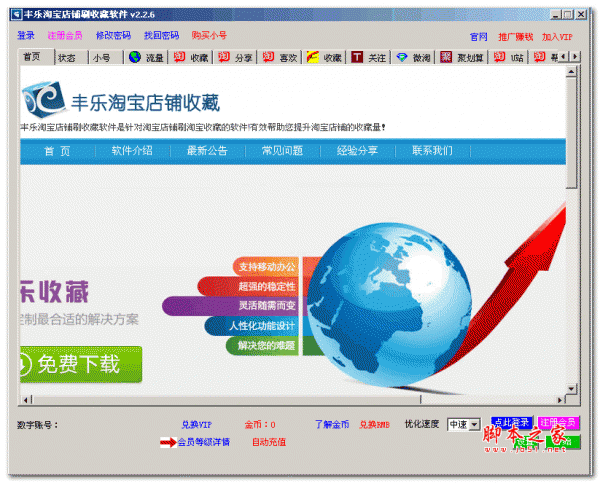This screenshot has width=600, height=483.
Task: Click the red 购买小号 link
Action: (x=209, y=36)
